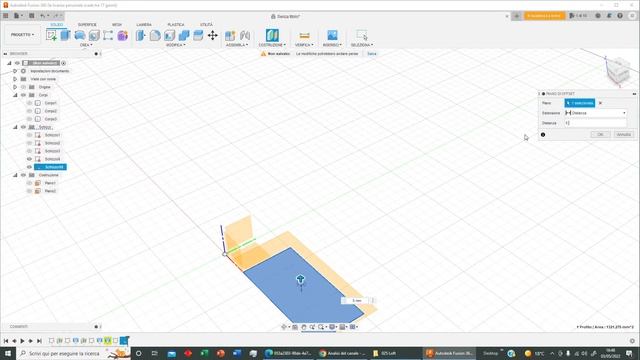
Task: Collapse the Costruzione folder
Action: [16, 175]
